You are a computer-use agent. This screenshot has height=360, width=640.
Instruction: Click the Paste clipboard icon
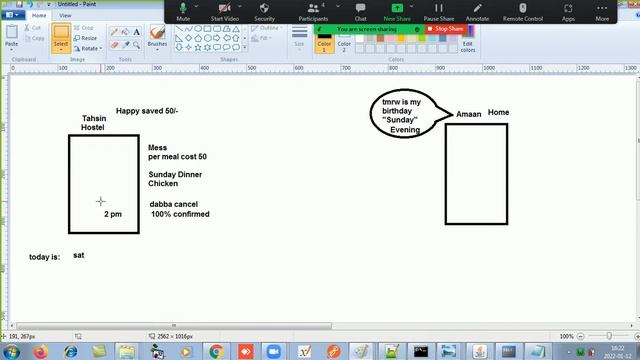click(x=11, y=32)
